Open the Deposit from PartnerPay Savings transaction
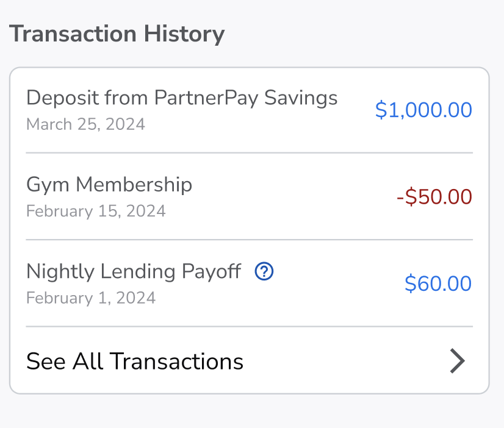Viewport: 504px width, 428px height. (182, 98)
